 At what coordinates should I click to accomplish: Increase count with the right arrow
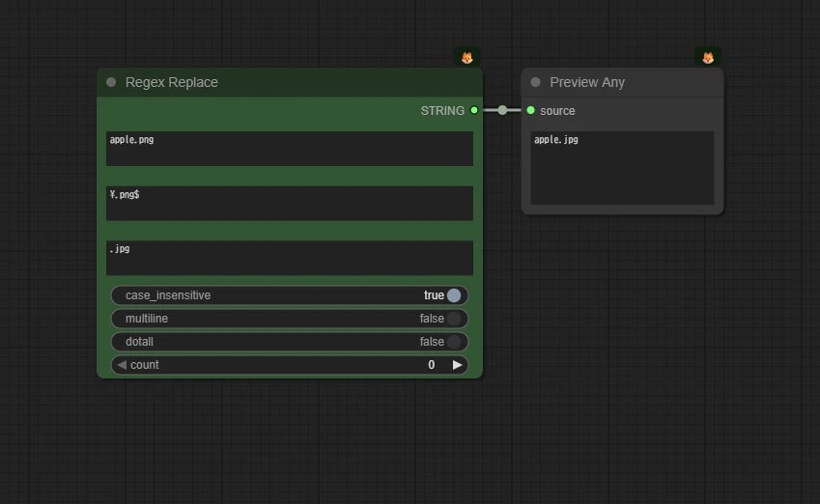click(457, 365)
